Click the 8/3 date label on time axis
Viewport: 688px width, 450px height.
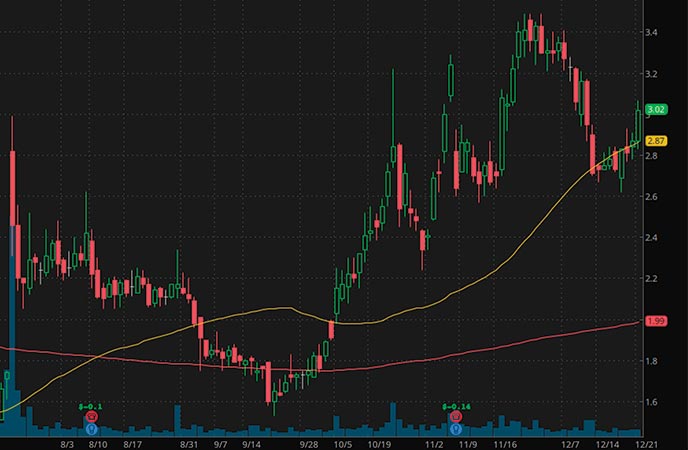69,442
